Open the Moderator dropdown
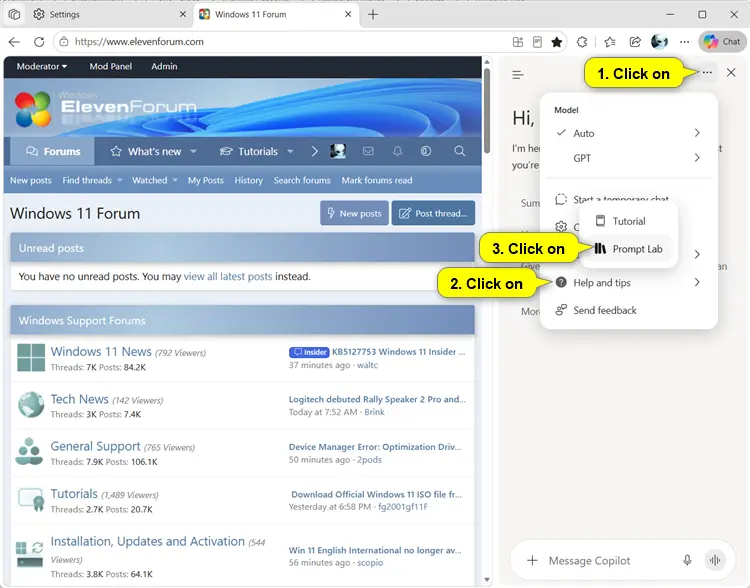 (x=42, y=67)
